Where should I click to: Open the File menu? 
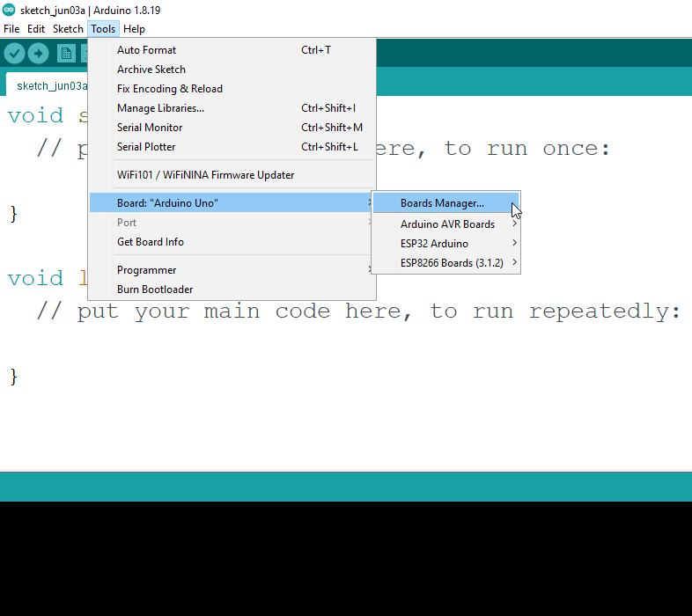tap(11, 29)
